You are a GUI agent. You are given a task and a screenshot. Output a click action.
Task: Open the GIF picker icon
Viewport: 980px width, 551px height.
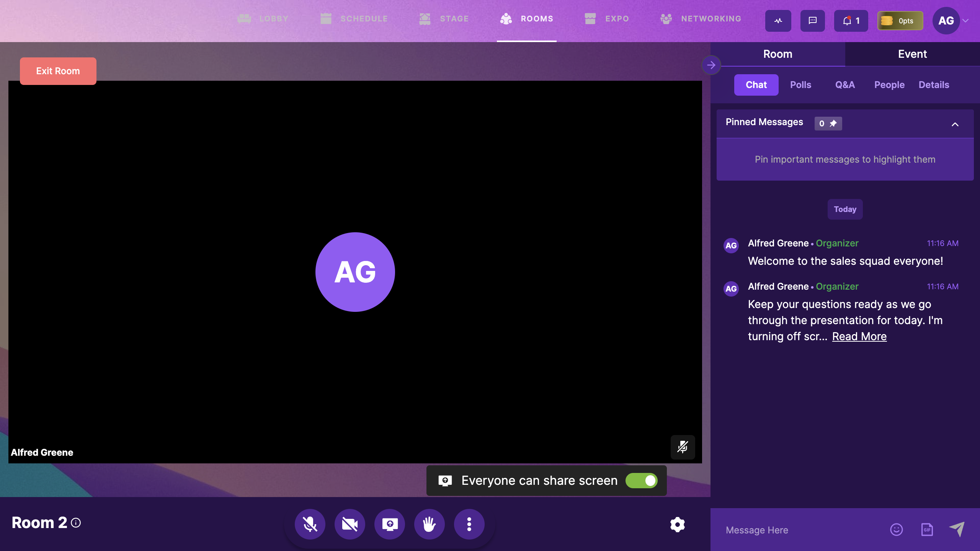927,530
